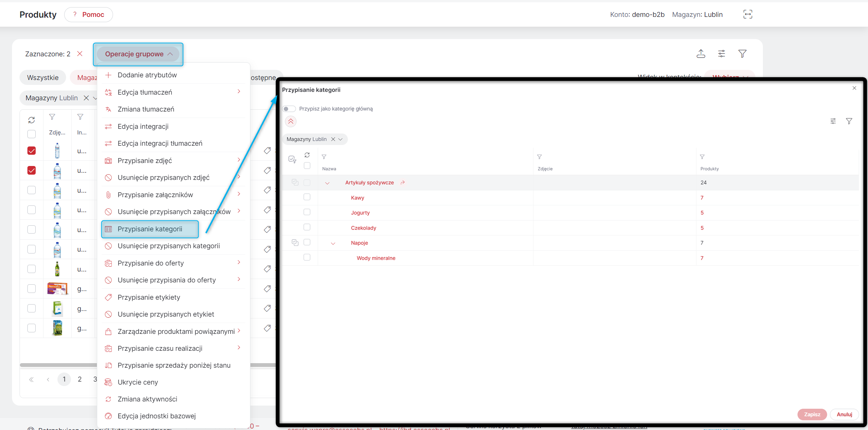The width and height of the screenshot is (868, 430).
Task: Check the Czekolady category checkbox
Action: coord(307,227)
